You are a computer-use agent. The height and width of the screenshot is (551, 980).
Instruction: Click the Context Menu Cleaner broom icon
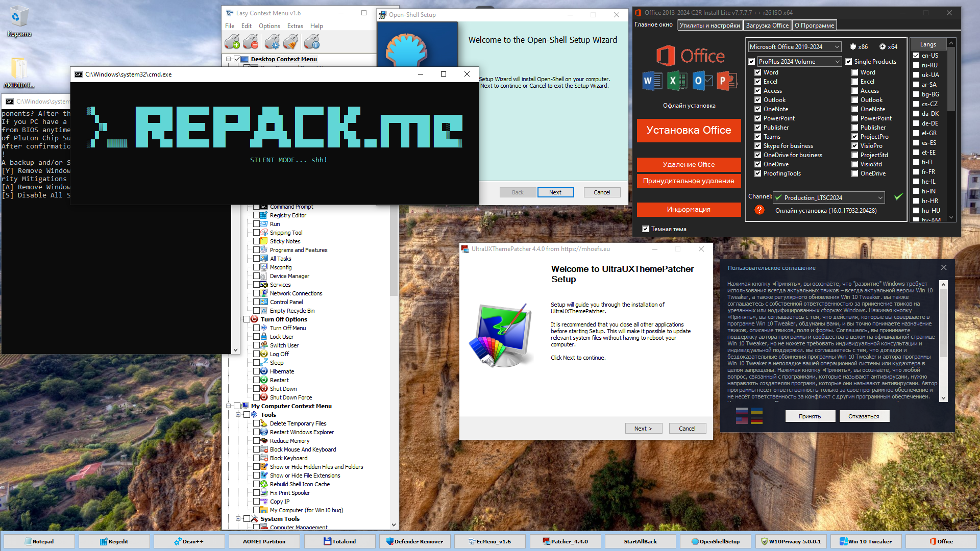(x=291, y=41)
